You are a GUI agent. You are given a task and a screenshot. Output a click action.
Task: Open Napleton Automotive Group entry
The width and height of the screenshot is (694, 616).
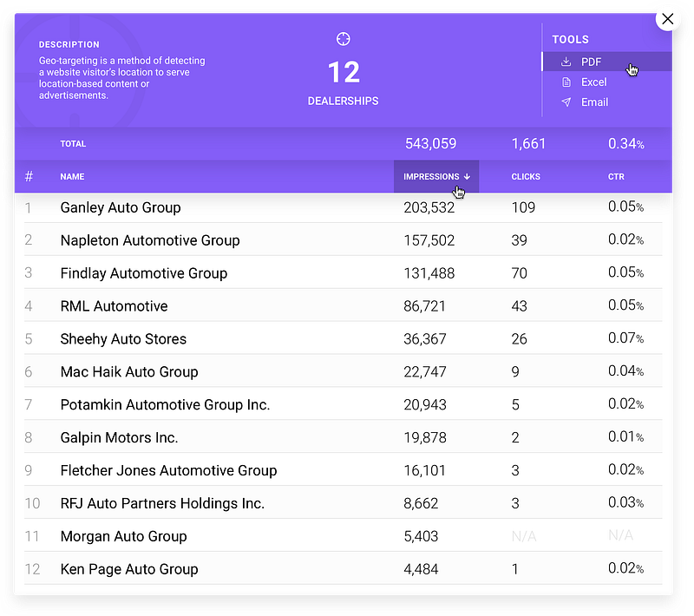[150, 240]
